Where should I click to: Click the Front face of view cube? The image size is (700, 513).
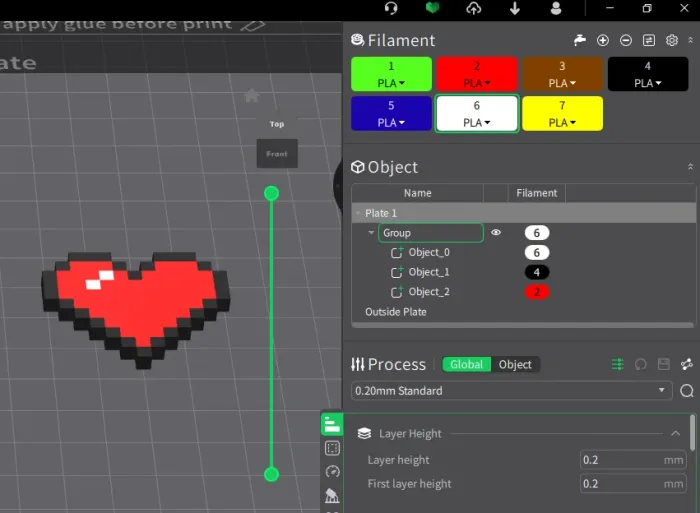point(277,154)
